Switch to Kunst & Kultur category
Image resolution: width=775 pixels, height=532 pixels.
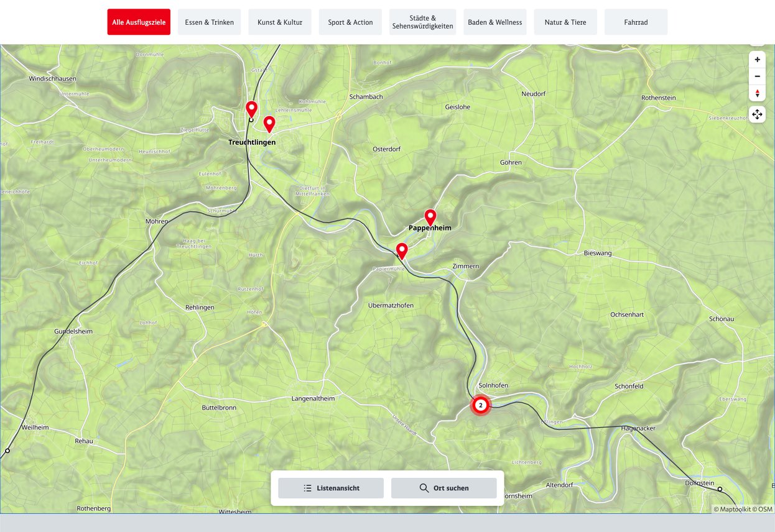tap(280, 22)
